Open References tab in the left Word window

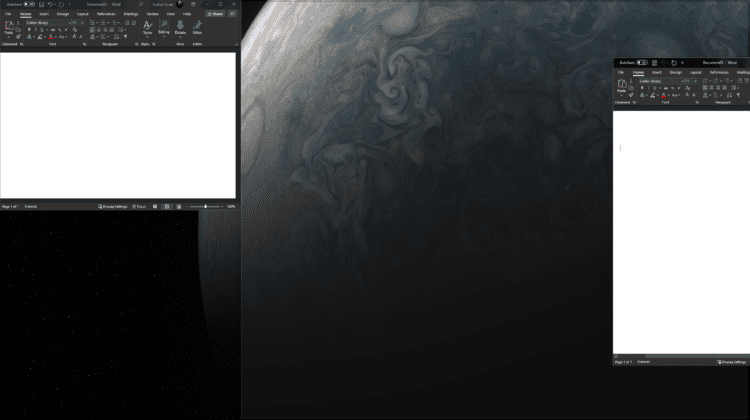106,14
